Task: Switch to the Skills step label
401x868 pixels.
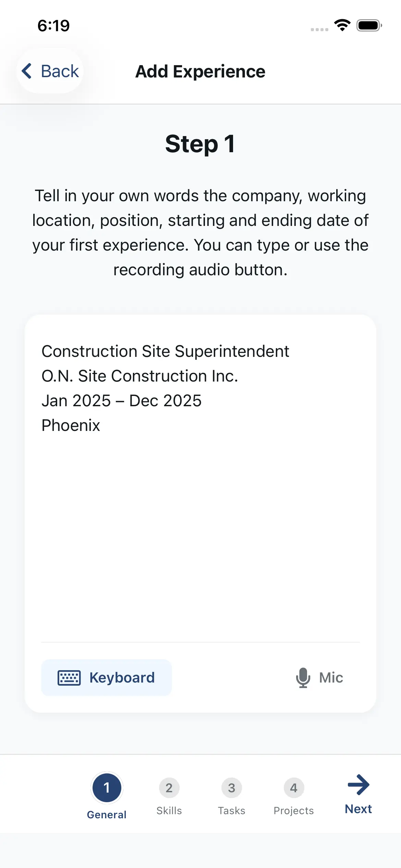Action: point(169,811)
